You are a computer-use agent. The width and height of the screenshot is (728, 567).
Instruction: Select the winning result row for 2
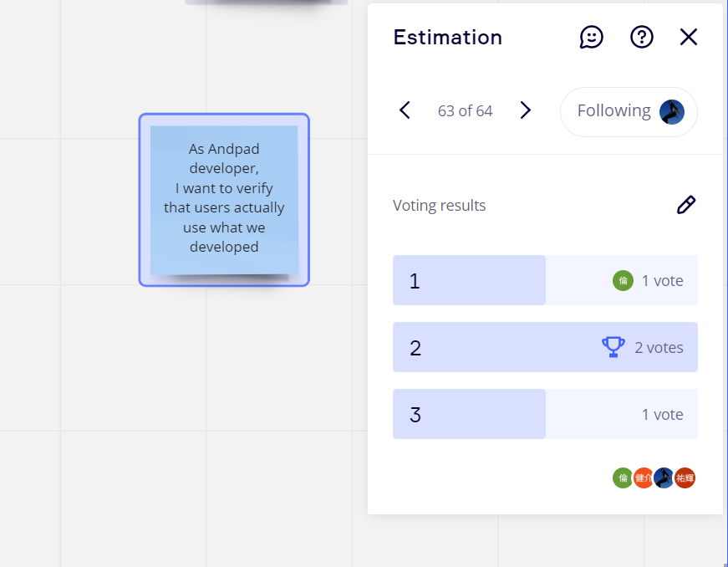[545, 347]
